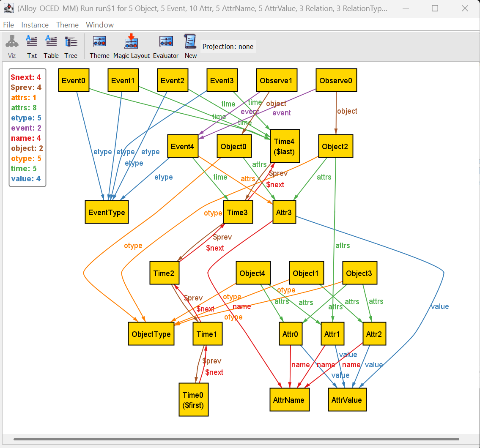Viewport: 480px width, 448px height.
Task: Click the horizontal scrollbar at bottom
Action: pyautogui.click(x=236, y=440)
